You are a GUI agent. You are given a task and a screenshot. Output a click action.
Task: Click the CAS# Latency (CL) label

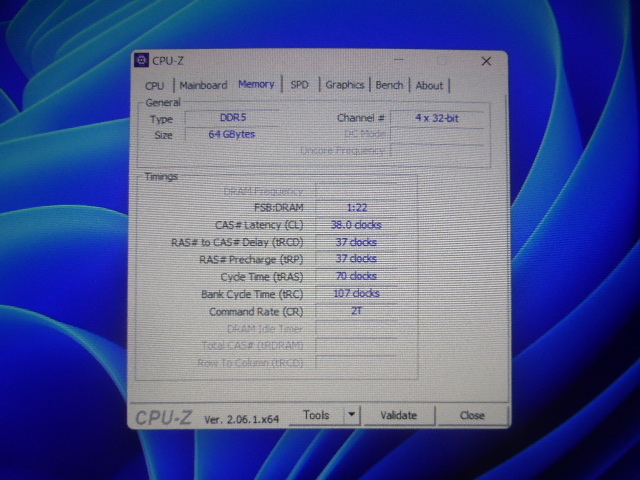click(x=259, y=225)
